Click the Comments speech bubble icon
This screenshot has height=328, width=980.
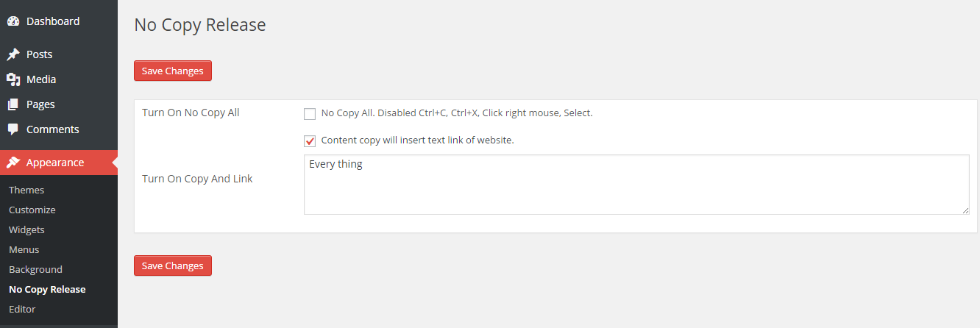(x=13, y=129)
